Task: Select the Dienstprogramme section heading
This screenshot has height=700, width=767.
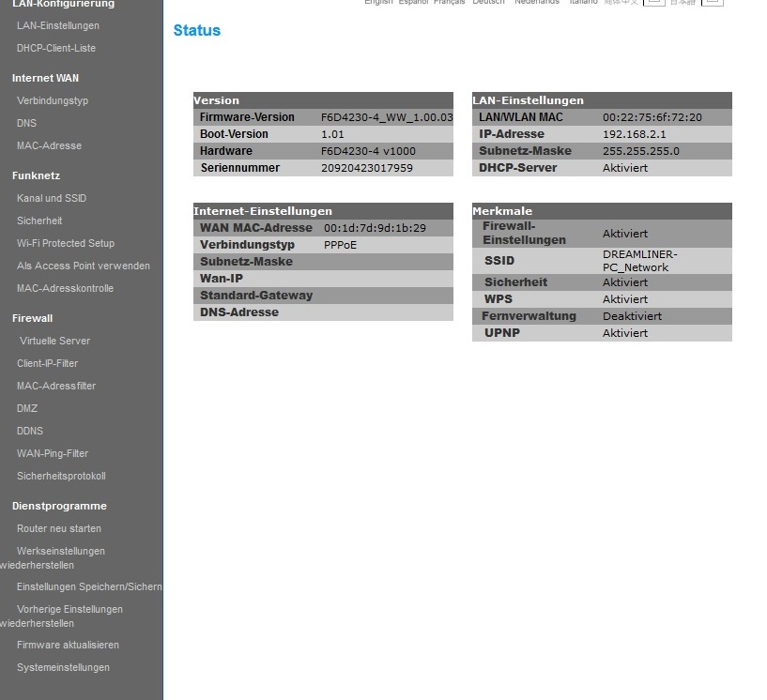Action: tap(59, 506)
